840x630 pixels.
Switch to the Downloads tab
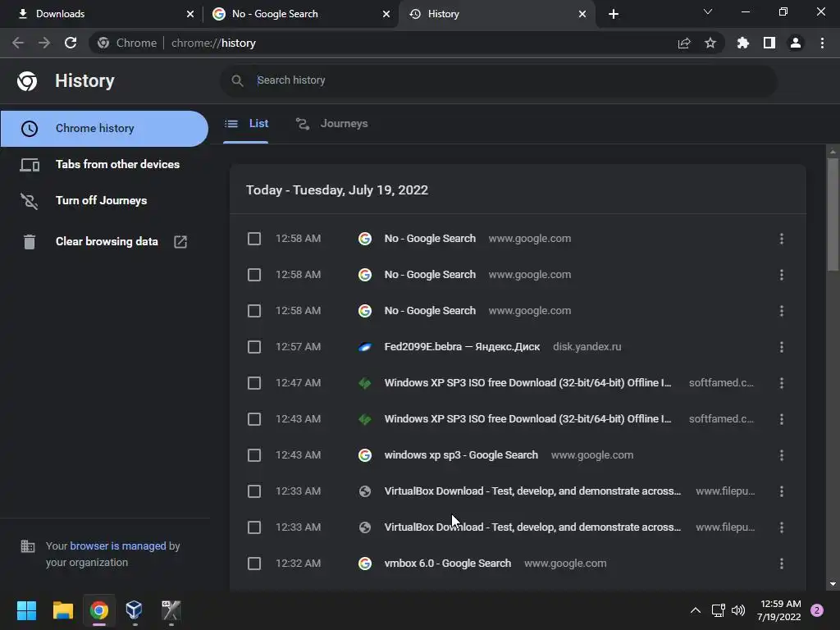click(x=102, y=14)
